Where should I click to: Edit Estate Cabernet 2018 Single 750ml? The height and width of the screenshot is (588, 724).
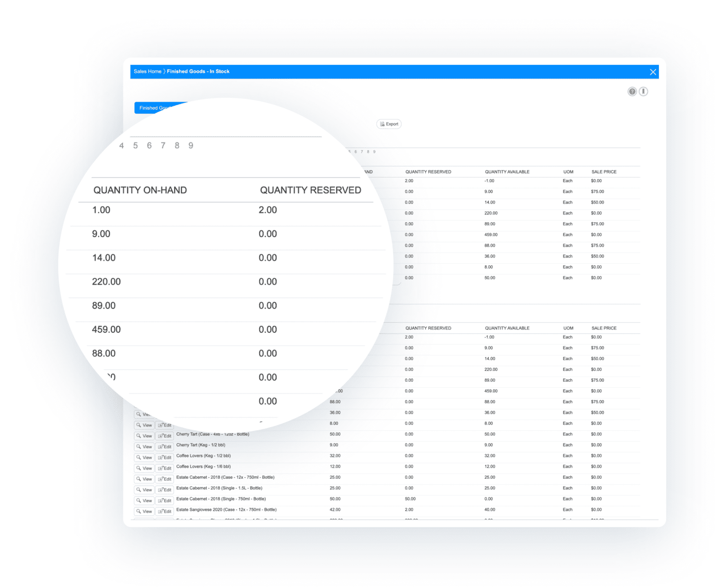point(165,501)
